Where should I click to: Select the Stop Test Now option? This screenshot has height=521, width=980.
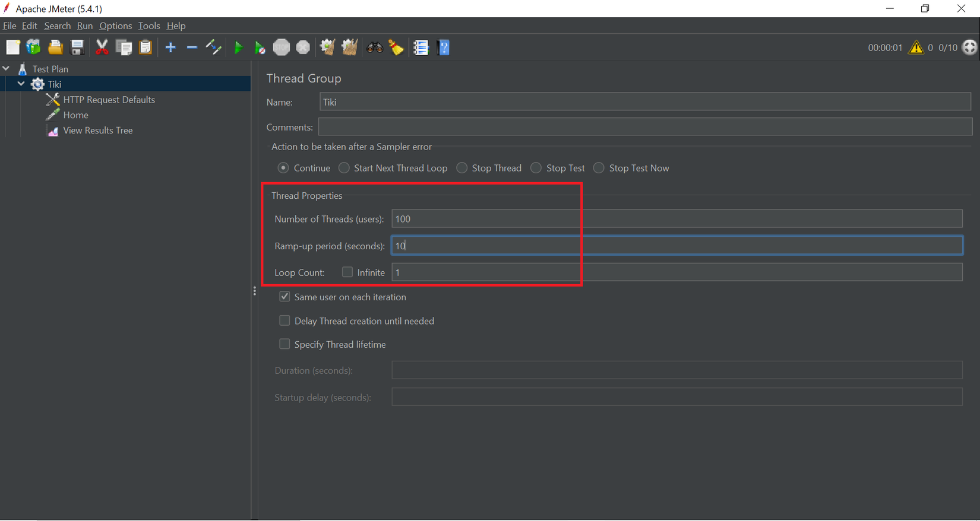pos(599,168)
